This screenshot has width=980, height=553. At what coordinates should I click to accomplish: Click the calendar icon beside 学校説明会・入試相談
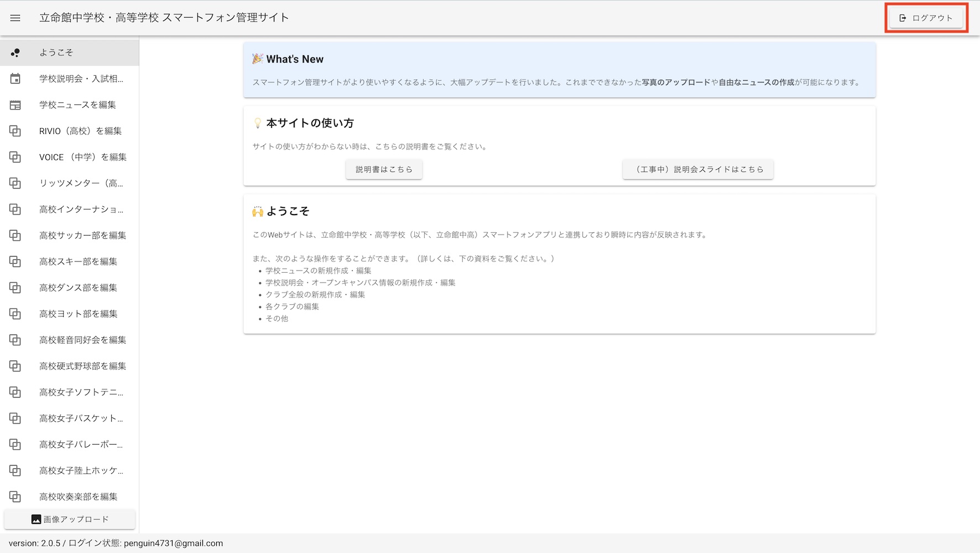click(x=15, y=79)
